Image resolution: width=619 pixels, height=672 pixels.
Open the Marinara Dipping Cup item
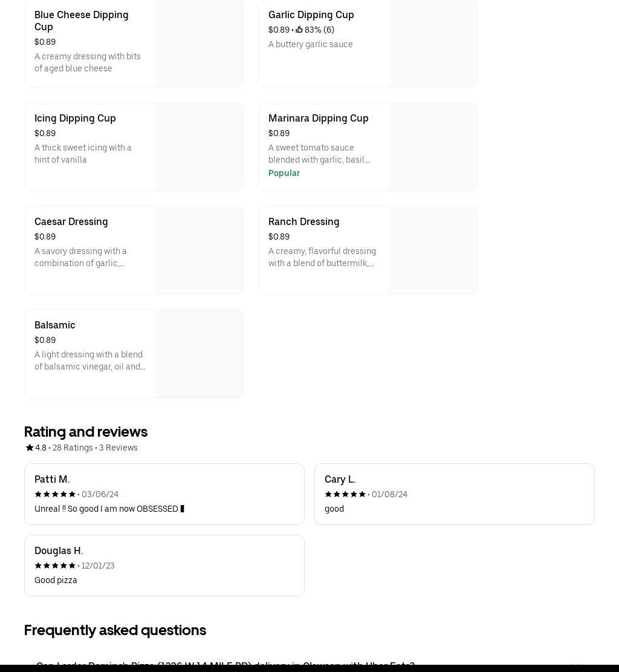click(x=318, y=119)
